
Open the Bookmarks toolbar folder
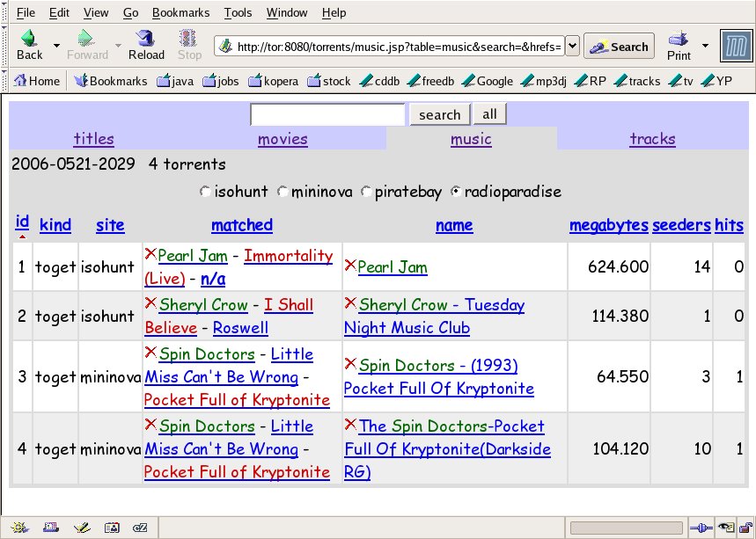tap(111, 81)
